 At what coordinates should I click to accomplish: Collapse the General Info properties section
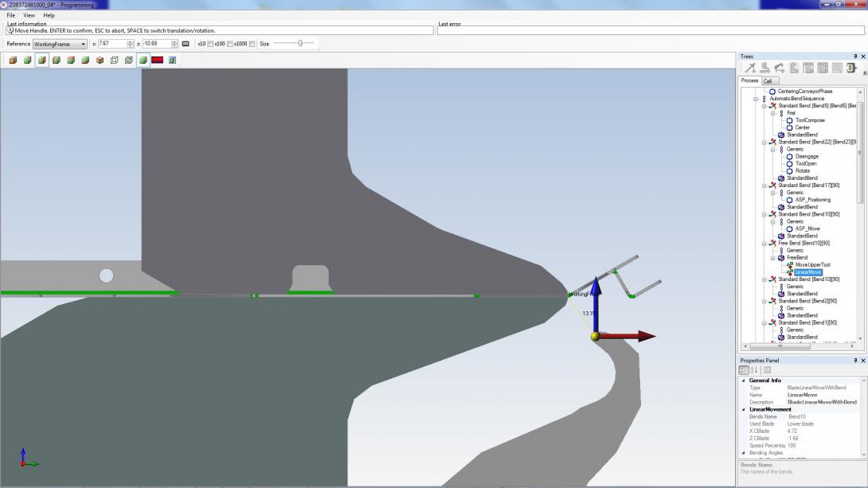pyautogui.click(x=744, y=381)
